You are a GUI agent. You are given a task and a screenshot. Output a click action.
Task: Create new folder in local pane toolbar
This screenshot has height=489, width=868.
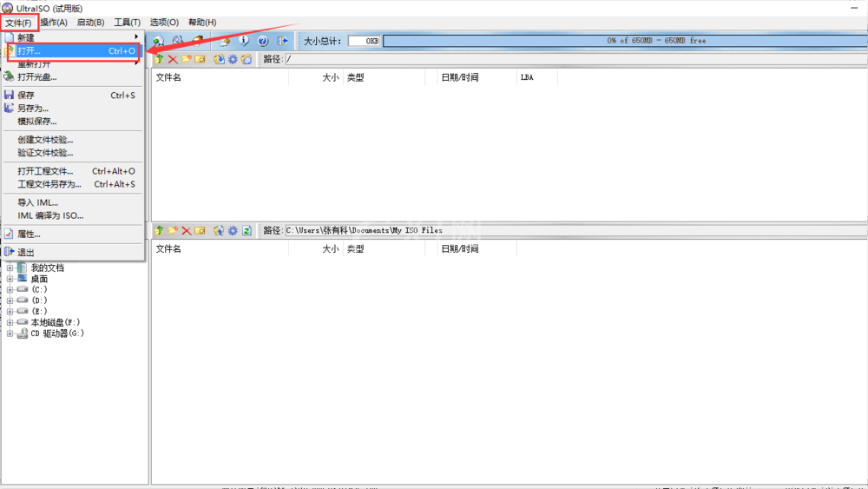coord(173,230)
